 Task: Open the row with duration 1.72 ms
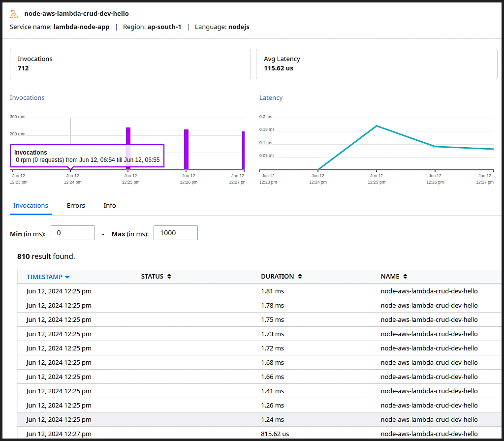[x=259, y=348]
